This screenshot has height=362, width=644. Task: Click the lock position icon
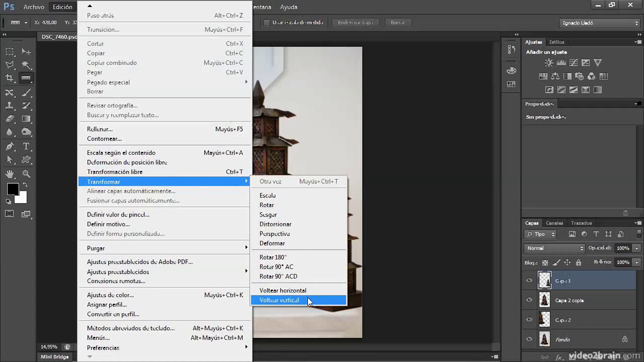(567, 262)
